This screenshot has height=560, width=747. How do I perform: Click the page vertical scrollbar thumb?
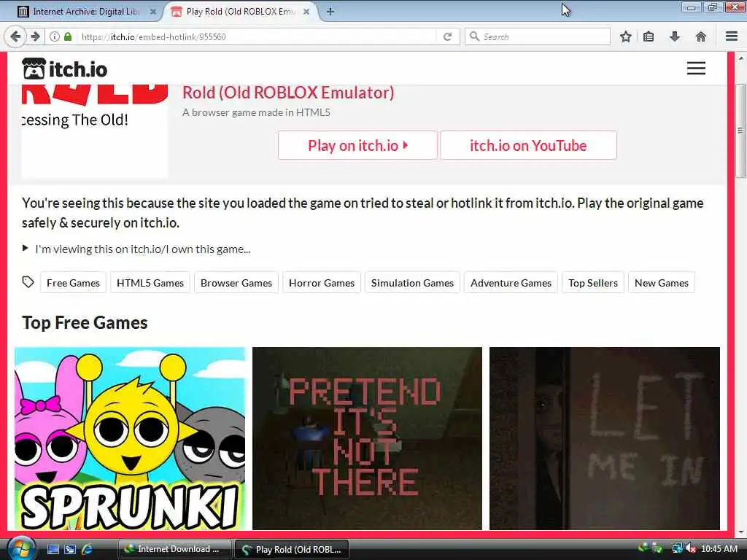[x=740, y=131]
